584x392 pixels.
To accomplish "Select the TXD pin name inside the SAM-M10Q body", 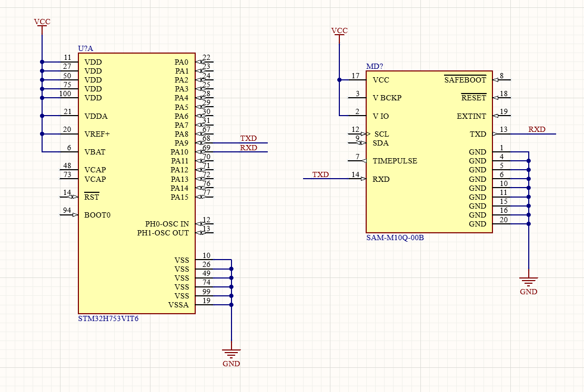I will click(478, 134).
